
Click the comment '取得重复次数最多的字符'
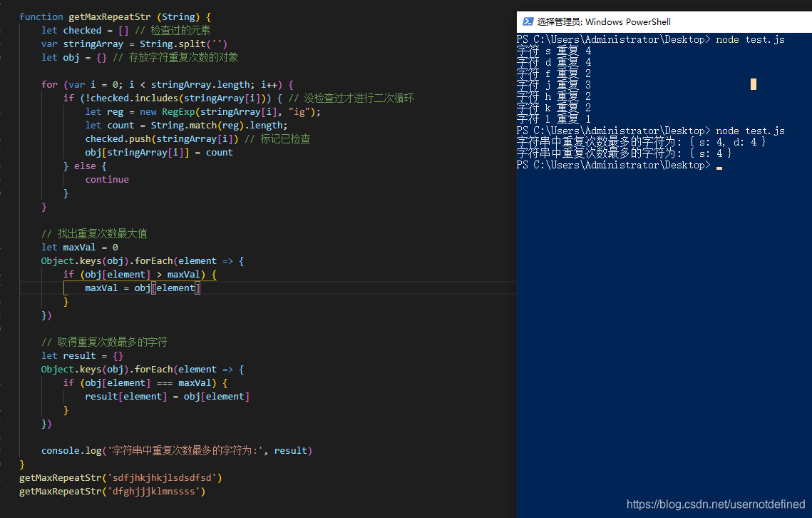pos(104,342)
